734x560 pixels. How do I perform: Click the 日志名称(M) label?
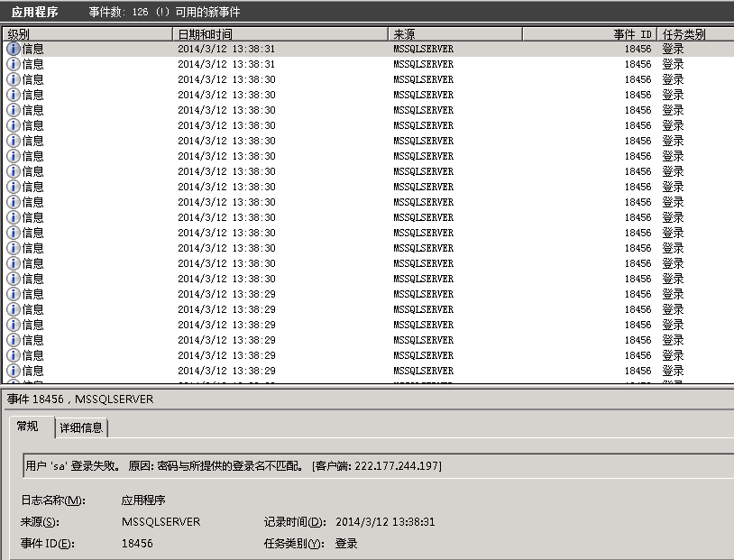[53, 500]
